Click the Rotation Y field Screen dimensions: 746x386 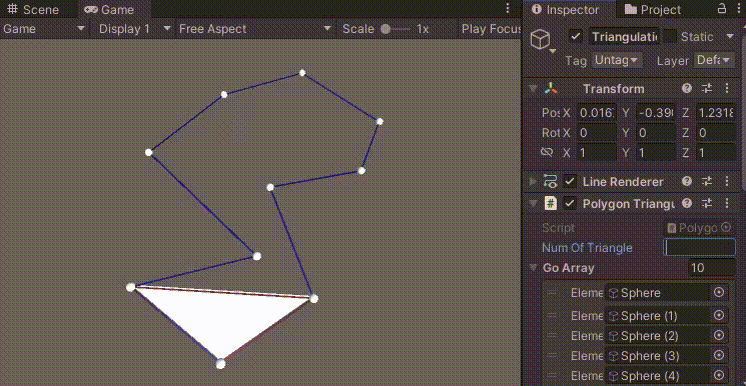656,133
